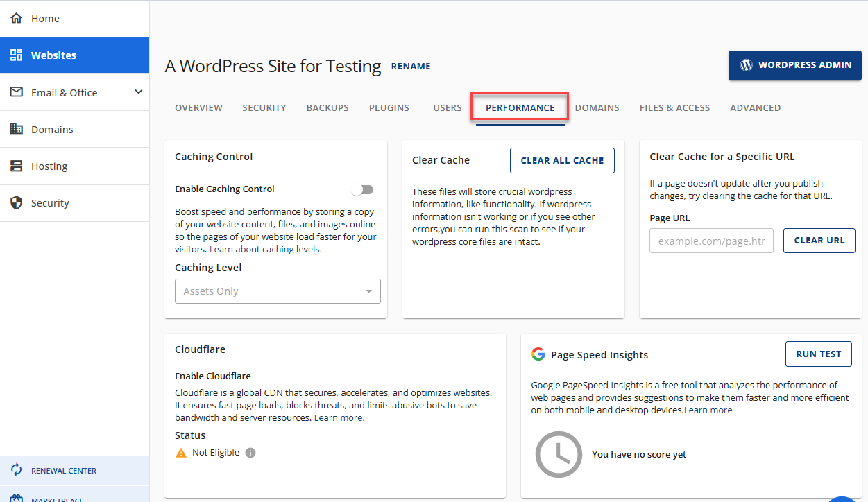Screen dimensions: 868x502
Task: Click the orange warning triangle icon
Action: tap(181, 453)
